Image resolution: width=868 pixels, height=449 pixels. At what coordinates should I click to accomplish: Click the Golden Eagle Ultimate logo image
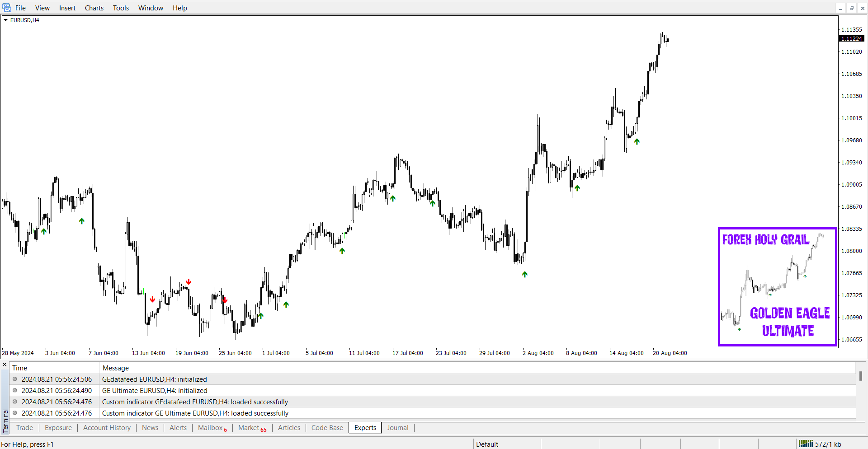[x=777, y=287]
